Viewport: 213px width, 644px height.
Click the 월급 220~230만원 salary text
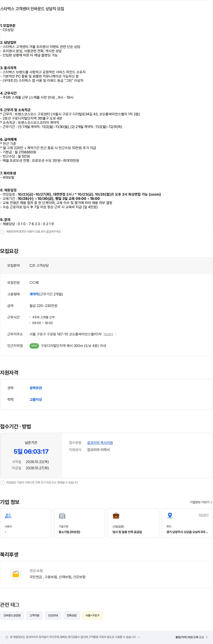tap(43, 306)
